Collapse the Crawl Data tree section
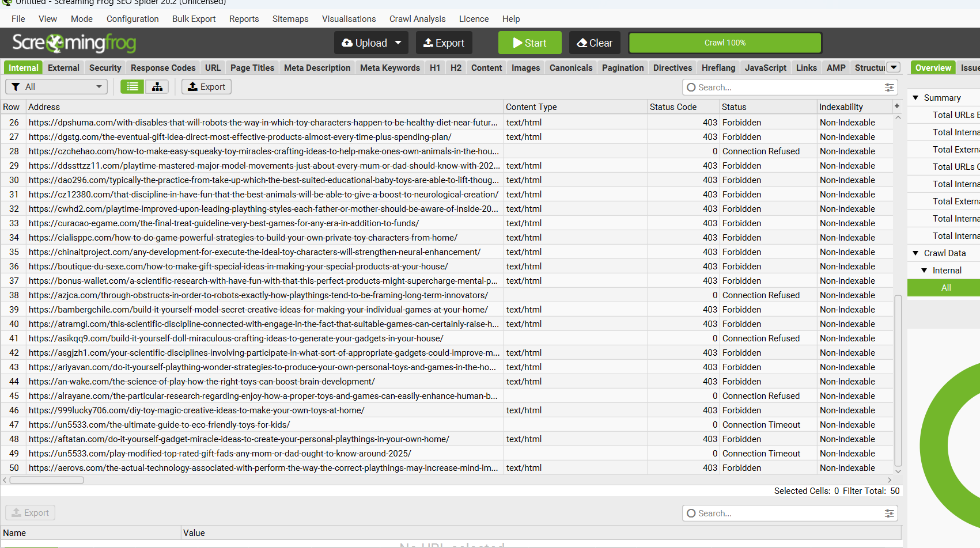 pos(915,253)
